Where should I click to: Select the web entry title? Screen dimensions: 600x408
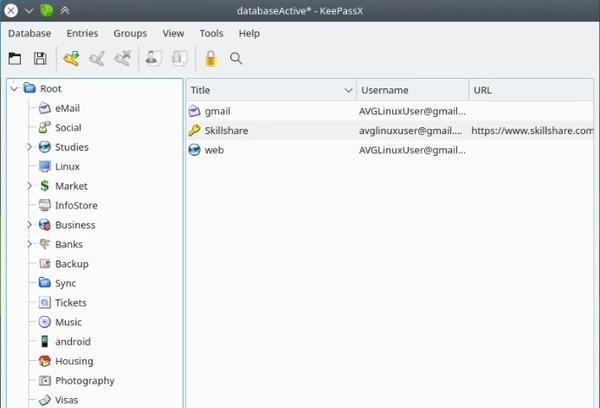coord(214,150)
